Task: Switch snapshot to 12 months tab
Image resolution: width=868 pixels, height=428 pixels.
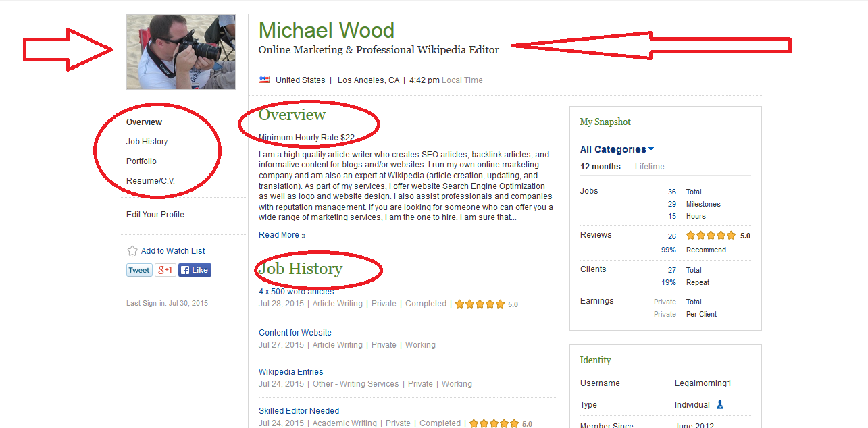Action: click(600, 167)
